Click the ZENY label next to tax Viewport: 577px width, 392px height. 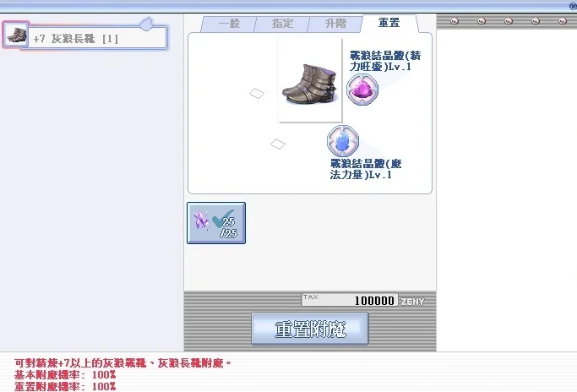[x=412, y=302]
